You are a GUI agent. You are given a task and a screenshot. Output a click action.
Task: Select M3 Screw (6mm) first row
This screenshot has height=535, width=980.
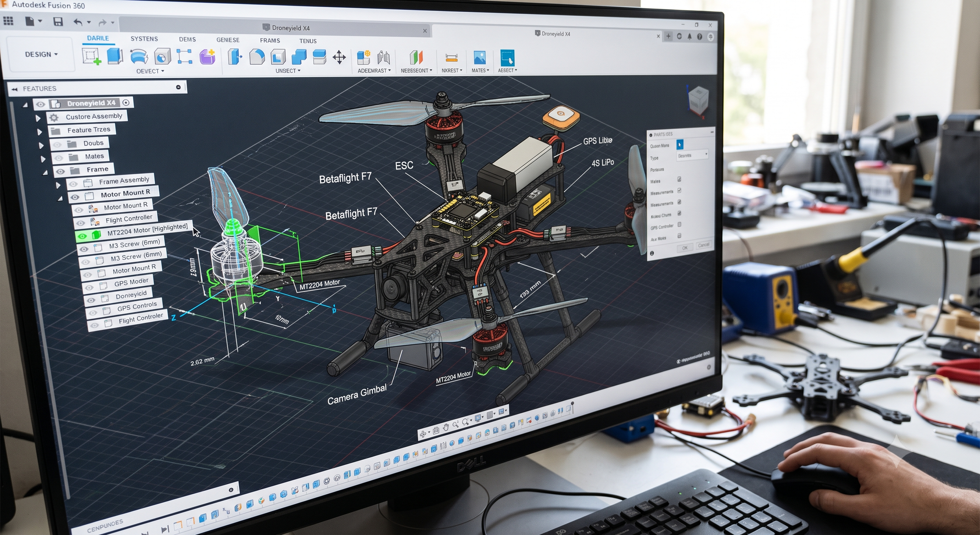(x=121, y=246)
